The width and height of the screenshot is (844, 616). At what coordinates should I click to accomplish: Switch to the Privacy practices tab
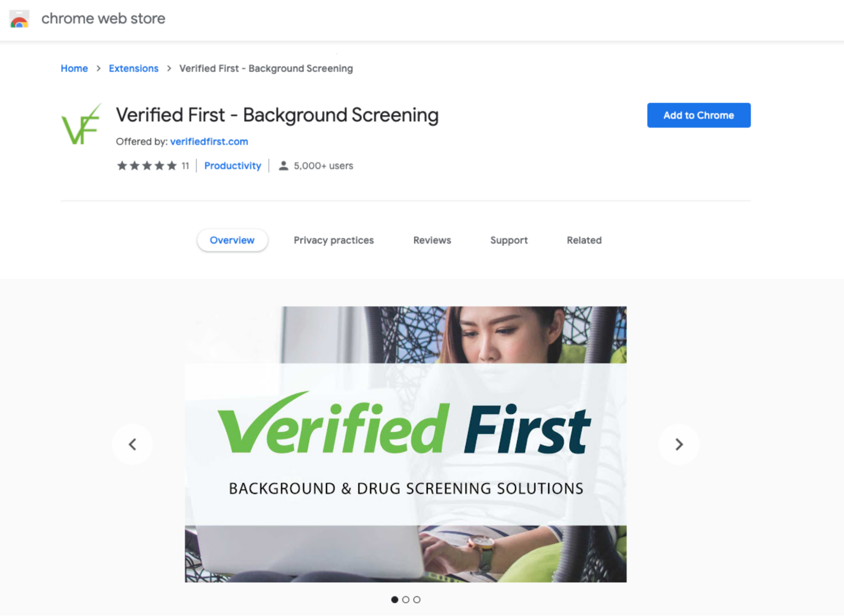334,240
